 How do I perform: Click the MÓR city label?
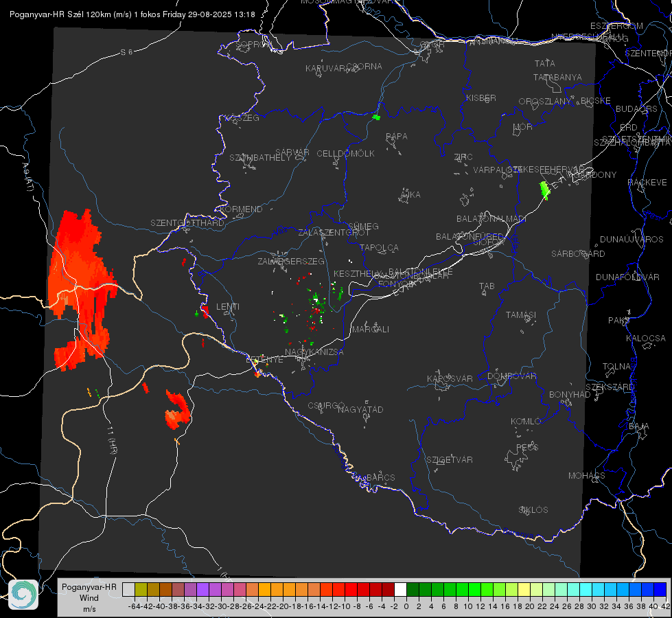pos(523,127)
